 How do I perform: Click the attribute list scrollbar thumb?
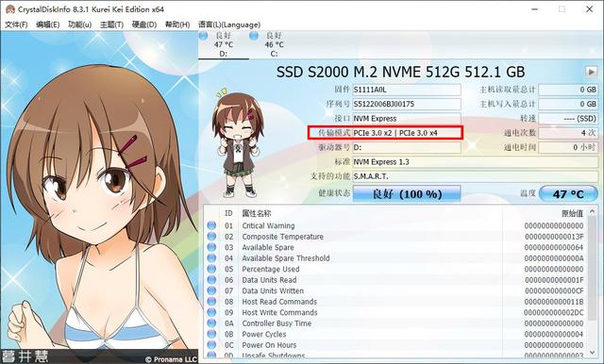(593, 268)
